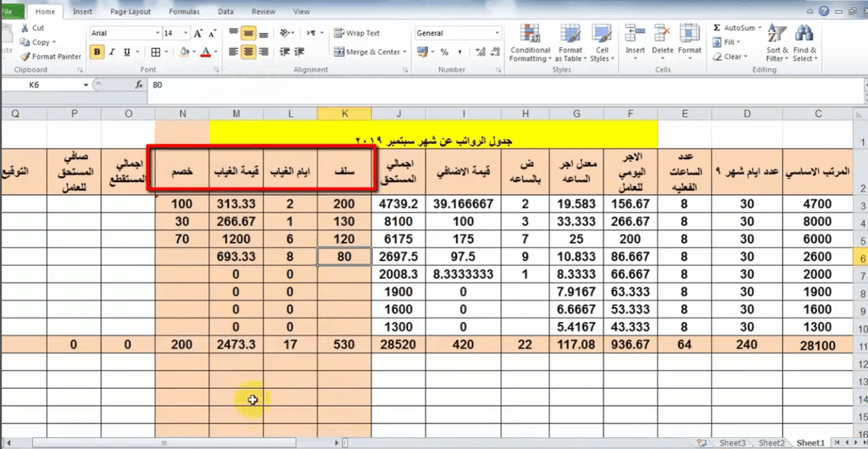Apply Accounting Number Format
The image size is (868, 449).
click(423, 52)
